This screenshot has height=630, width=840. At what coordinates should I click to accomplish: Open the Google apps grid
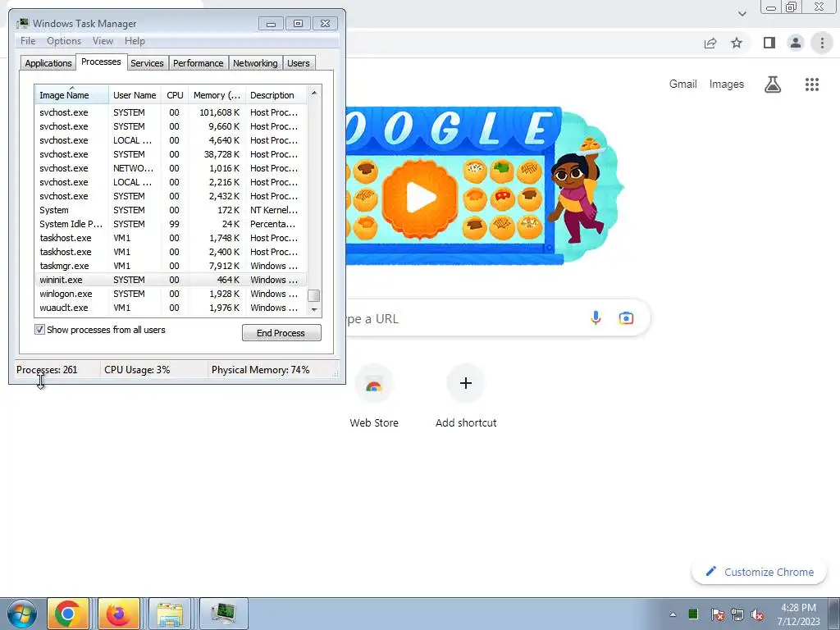pyautogui.click(x=811, y=84)
